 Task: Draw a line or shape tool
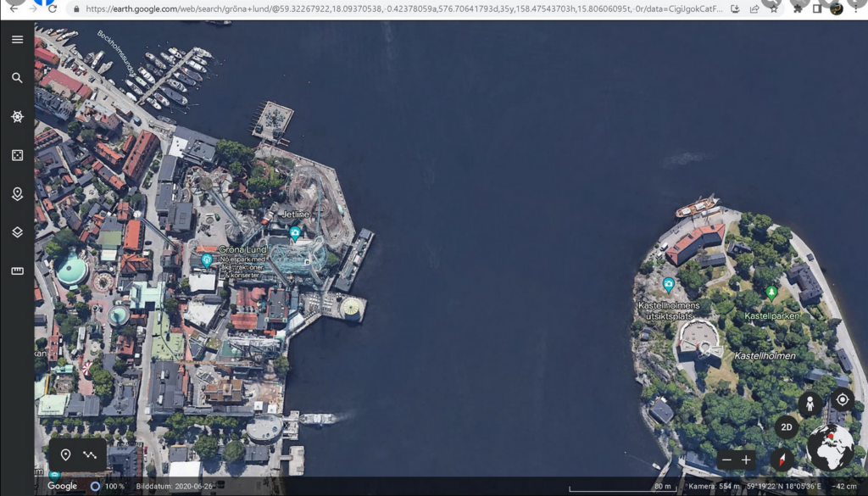(90, 455)
